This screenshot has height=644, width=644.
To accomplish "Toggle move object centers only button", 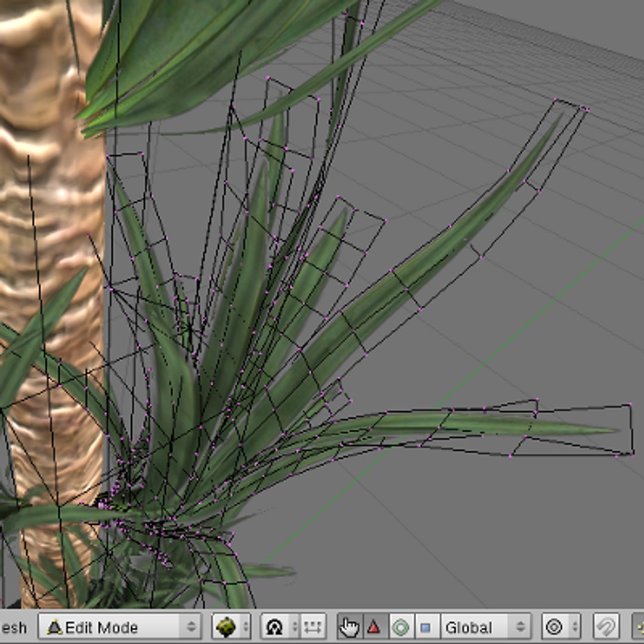I will (x=314, y=627).
